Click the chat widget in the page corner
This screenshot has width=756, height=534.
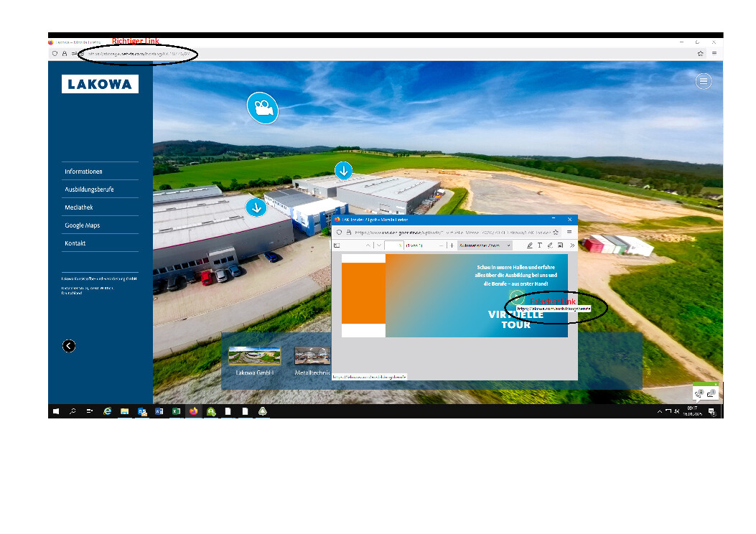click(706, 393)
